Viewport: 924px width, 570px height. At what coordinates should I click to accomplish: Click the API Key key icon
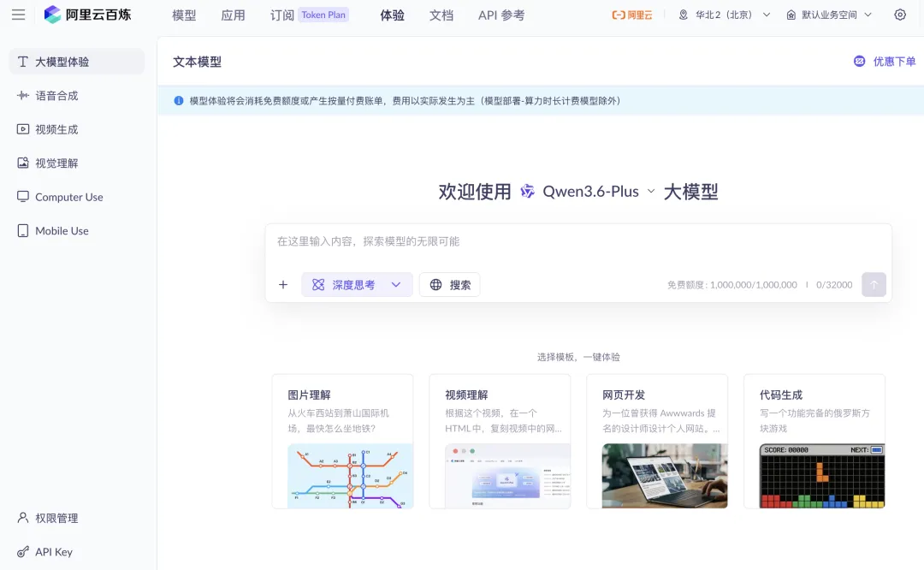23,552
